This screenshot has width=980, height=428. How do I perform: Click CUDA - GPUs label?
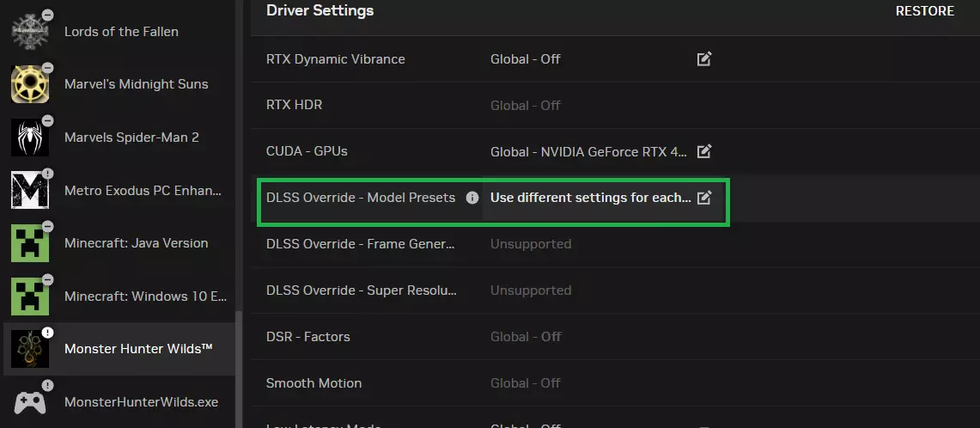coord(307,151)
